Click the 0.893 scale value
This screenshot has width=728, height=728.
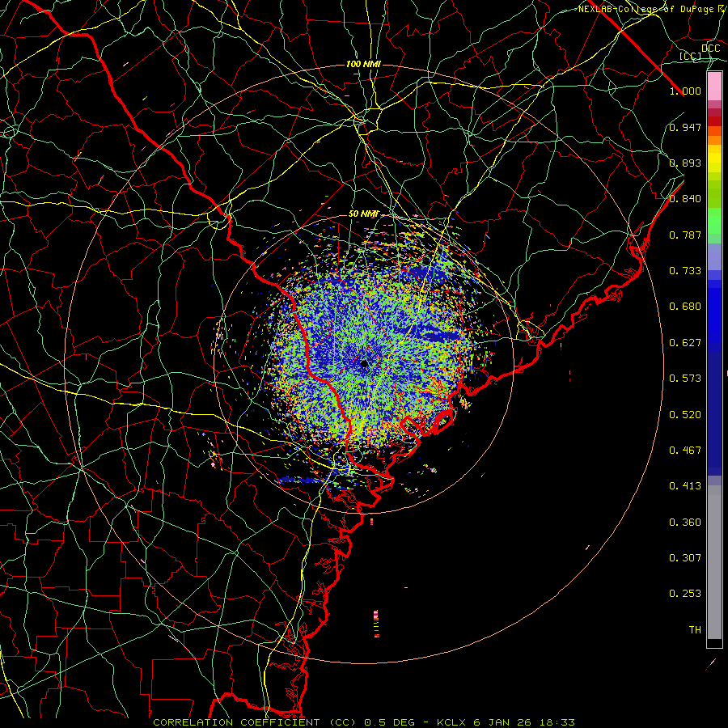(x=685, y=163)
